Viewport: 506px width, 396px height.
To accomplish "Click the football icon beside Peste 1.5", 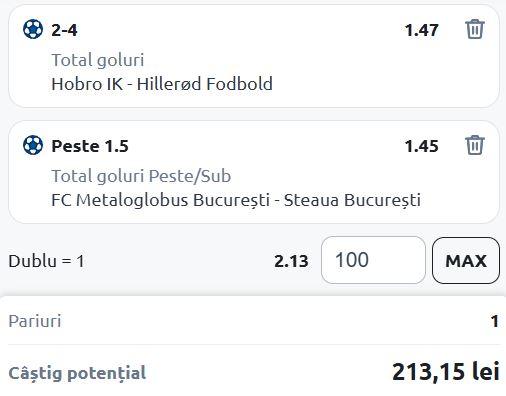I will [x=33, y=145].
